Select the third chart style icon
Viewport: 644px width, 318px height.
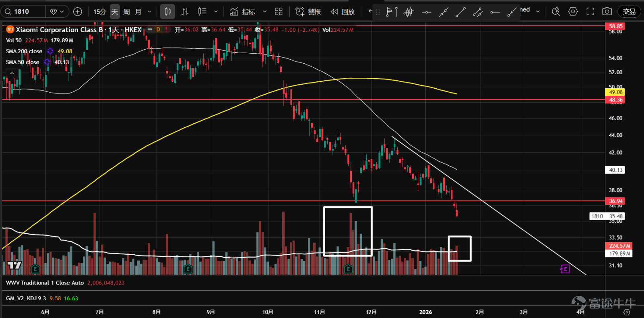point(202,12)
